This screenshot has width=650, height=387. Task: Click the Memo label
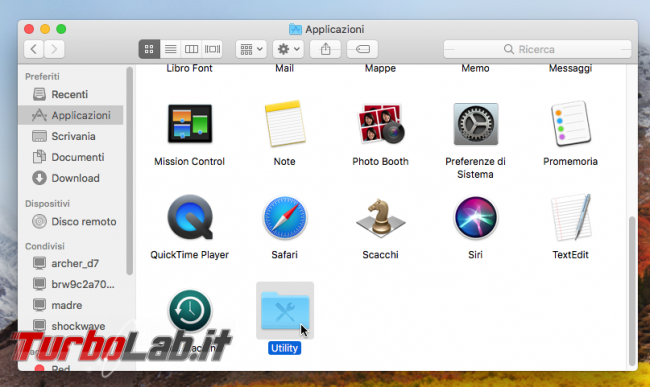[475, 68]
